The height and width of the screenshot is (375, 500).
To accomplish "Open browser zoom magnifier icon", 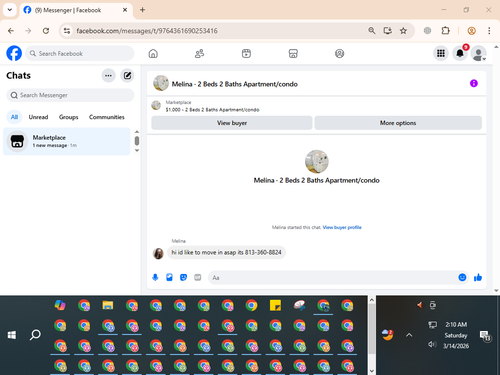I will [372, 31].
